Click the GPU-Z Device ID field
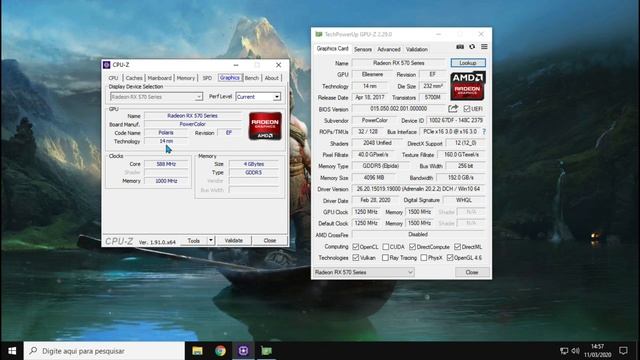 point(456,120)
